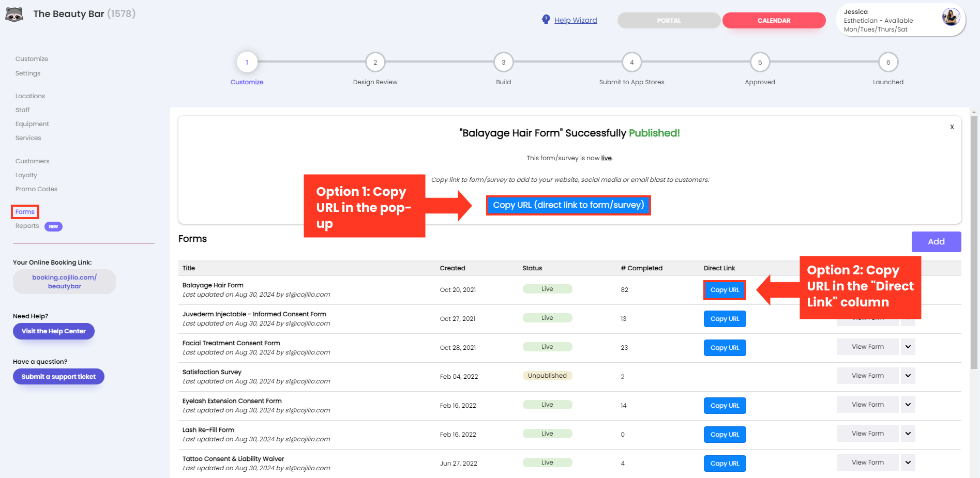
Task: Click Submit a support ticket button
Action: (x=58, y=377)
